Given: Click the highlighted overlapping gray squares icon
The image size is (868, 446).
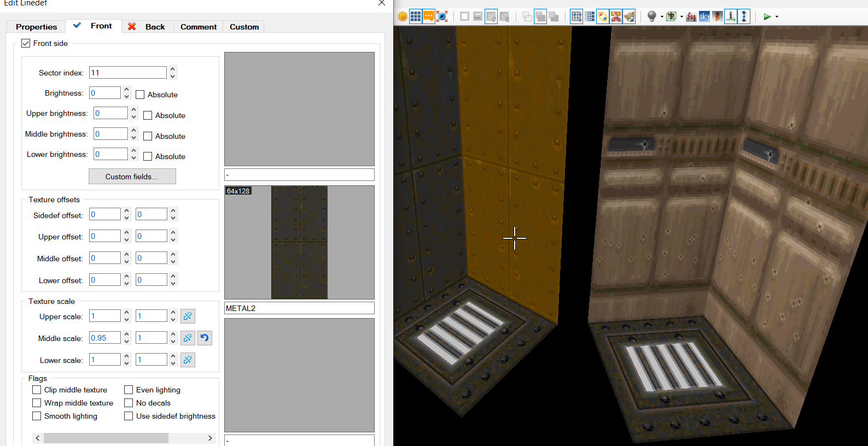Looking at the screenshot, I should tap(540, 16).
